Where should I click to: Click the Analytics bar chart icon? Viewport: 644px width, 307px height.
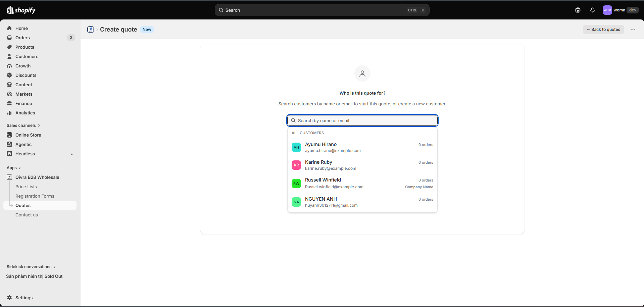(x=9, y=113)
